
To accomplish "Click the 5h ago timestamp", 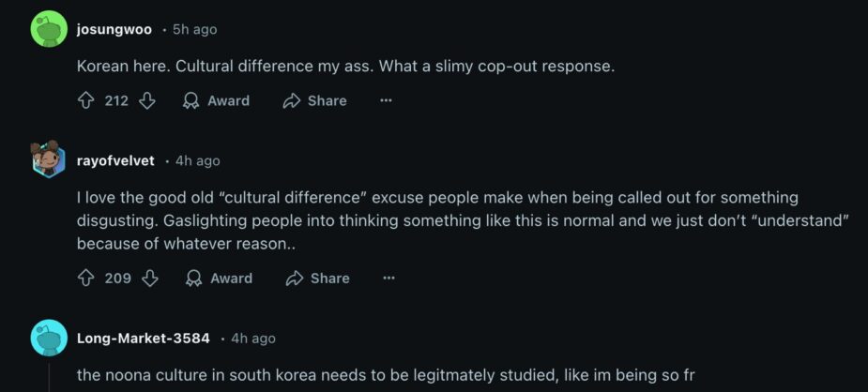I will 194,29.
